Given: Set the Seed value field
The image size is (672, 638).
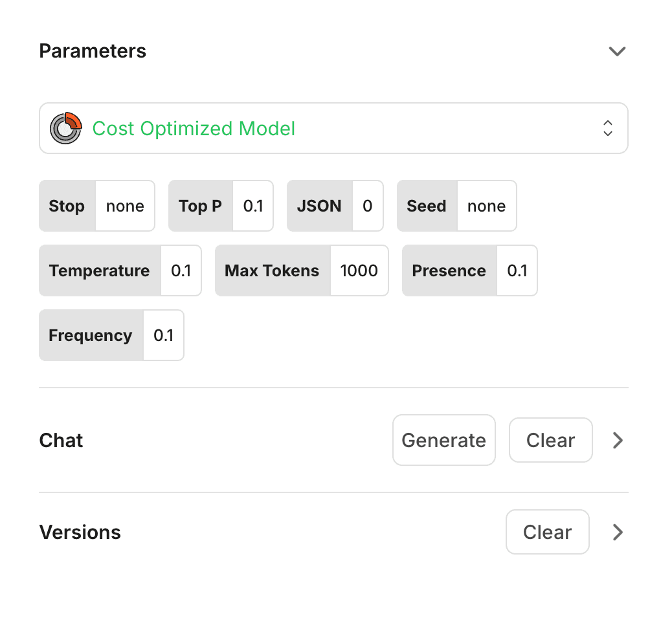Looking at the screenshot, I should [486, 206].
